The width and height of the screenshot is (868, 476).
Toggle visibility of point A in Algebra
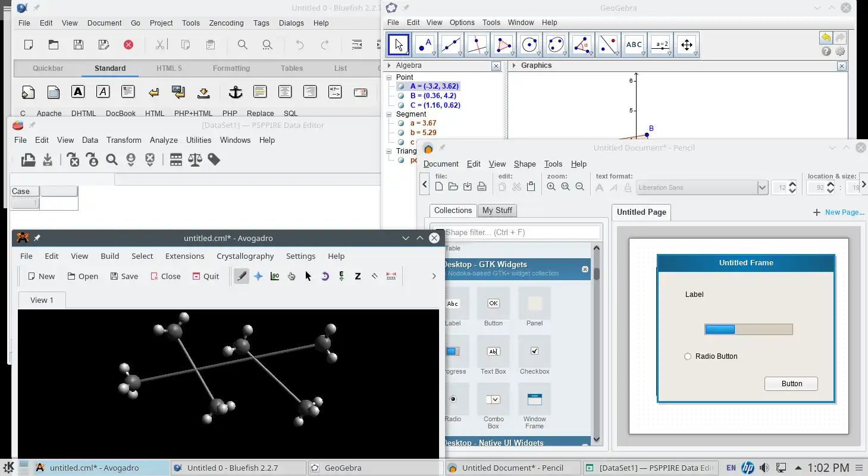tap(401, 86)
